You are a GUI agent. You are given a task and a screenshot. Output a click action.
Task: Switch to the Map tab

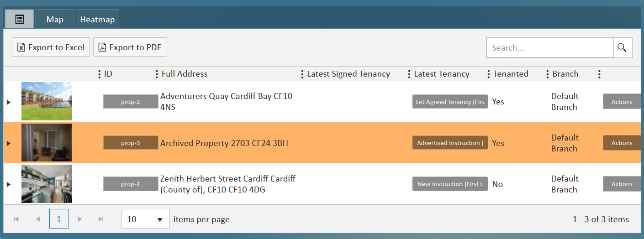(x=55, y=20)
